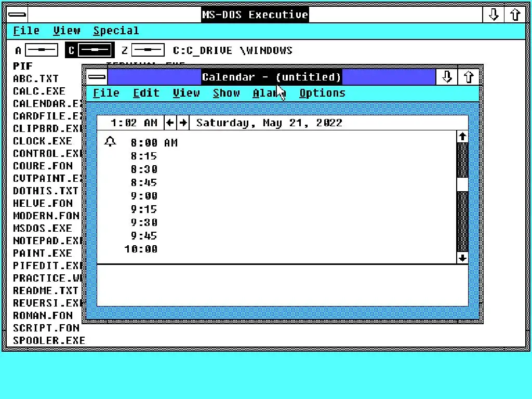This screenshot has width=532, height=399.
Task: Open Calendar's View menu
Action: [x=187, y=93]
